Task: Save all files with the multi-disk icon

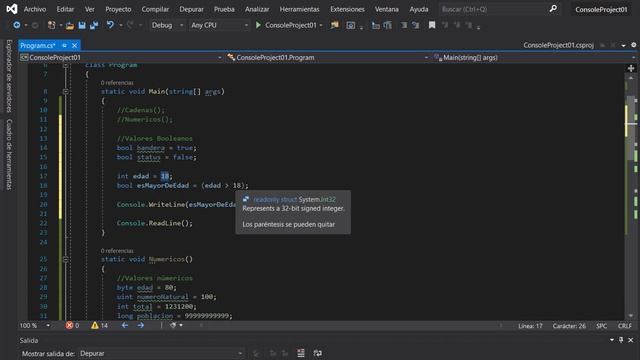Action: [94, 25]
